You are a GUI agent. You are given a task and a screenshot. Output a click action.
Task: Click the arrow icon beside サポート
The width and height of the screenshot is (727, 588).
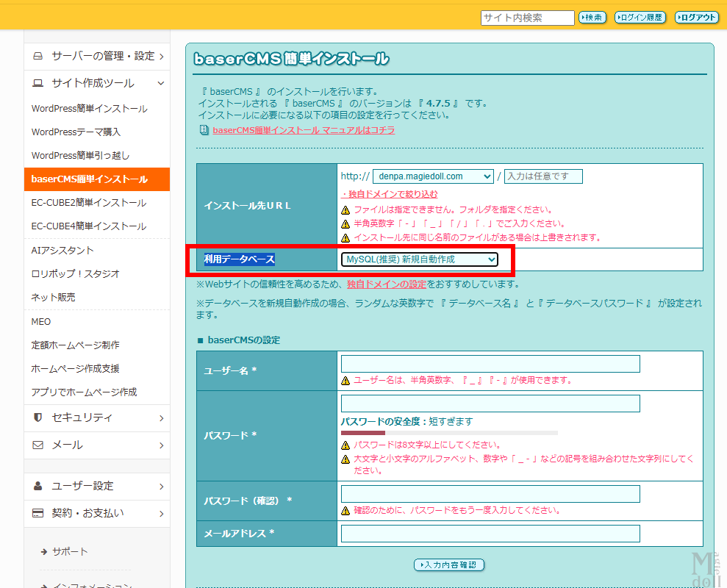pos(44,552)
